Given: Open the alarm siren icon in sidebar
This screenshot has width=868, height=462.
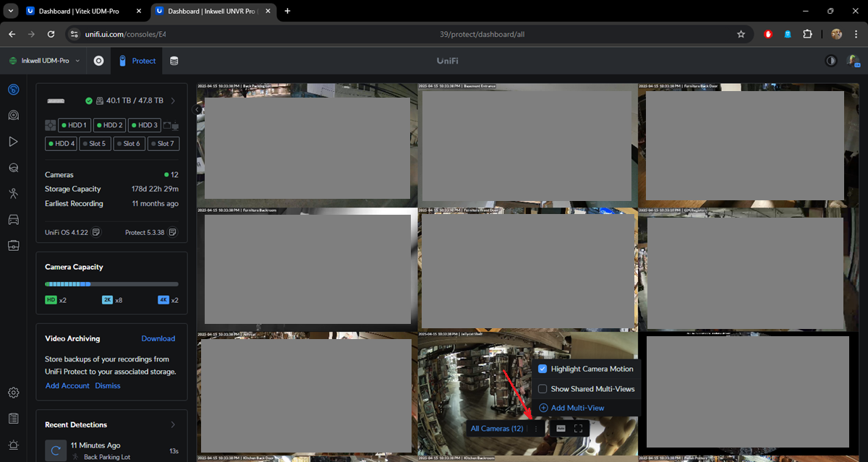Looking at the screenshot, I should coord(13,445).
